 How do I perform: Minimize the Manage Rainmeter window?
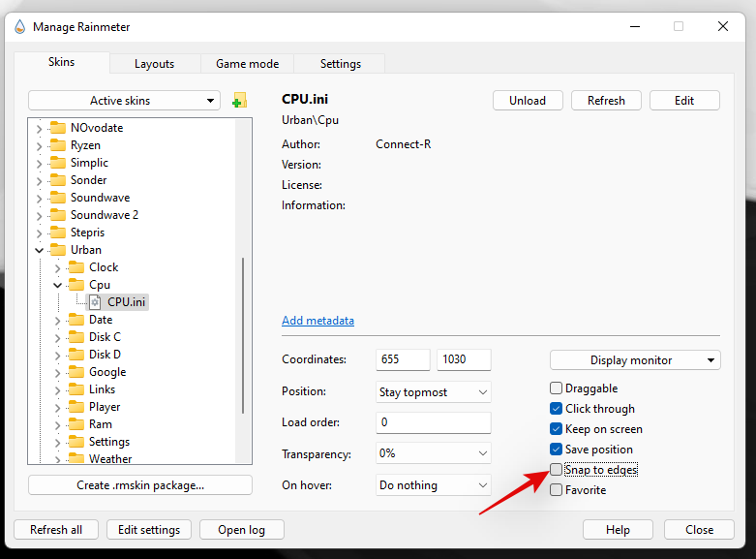pos(635,26)
